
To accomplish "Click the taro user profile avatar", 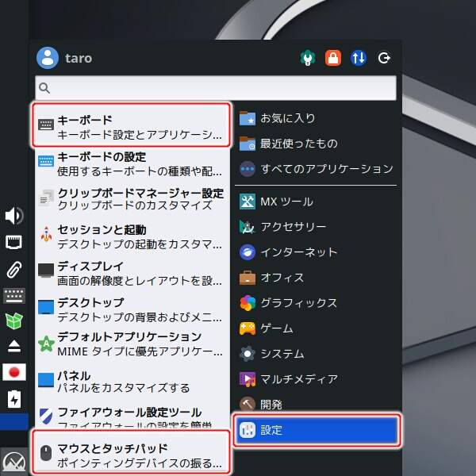I will [48, 58].
